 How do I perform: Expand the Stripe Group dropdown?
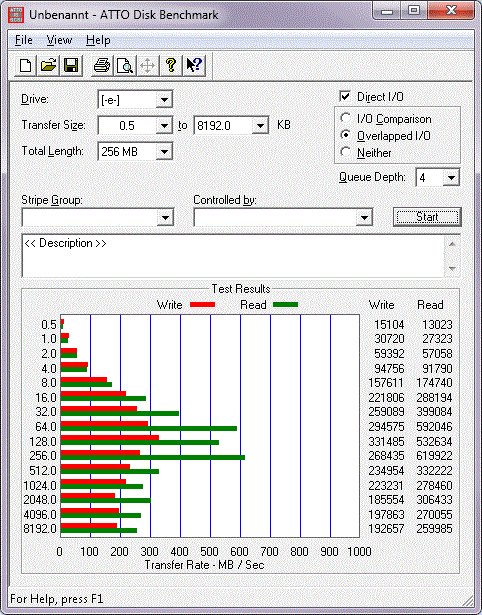[166, 217]
